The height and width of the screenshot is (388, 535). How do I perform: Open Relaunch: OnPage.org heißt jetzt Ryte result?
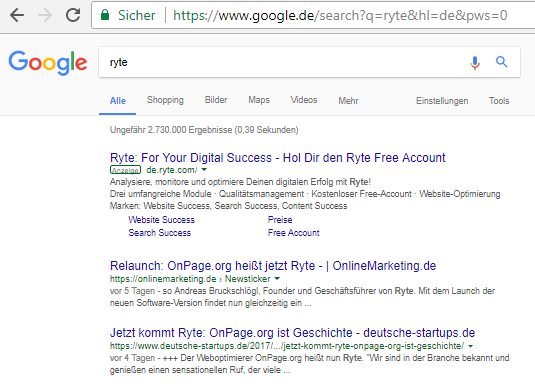pos(273,266)
